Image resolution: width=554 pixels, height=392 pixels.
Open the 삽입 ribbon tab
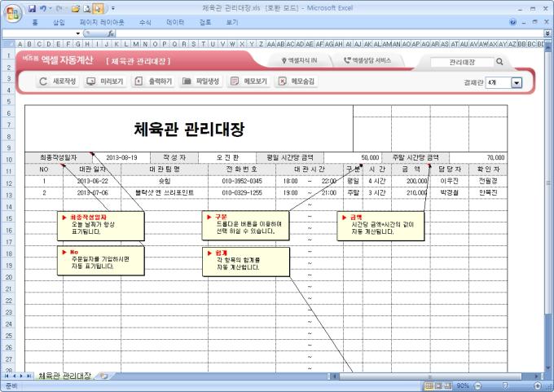(59, 22)
